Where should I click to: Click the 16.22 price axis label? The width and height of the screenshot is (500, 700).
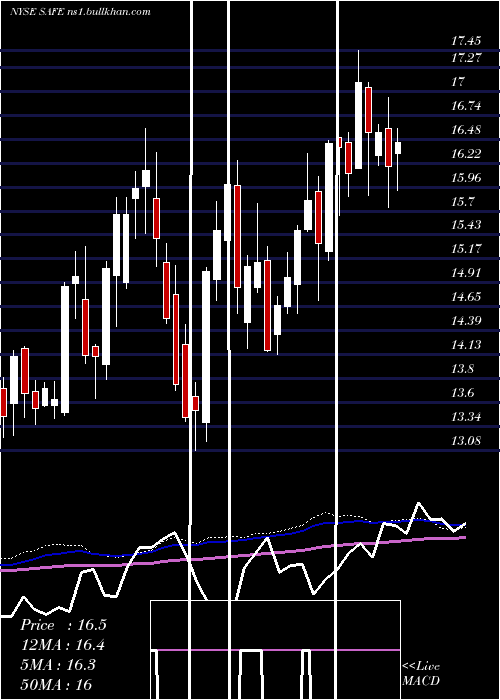[x=466, y=154]
